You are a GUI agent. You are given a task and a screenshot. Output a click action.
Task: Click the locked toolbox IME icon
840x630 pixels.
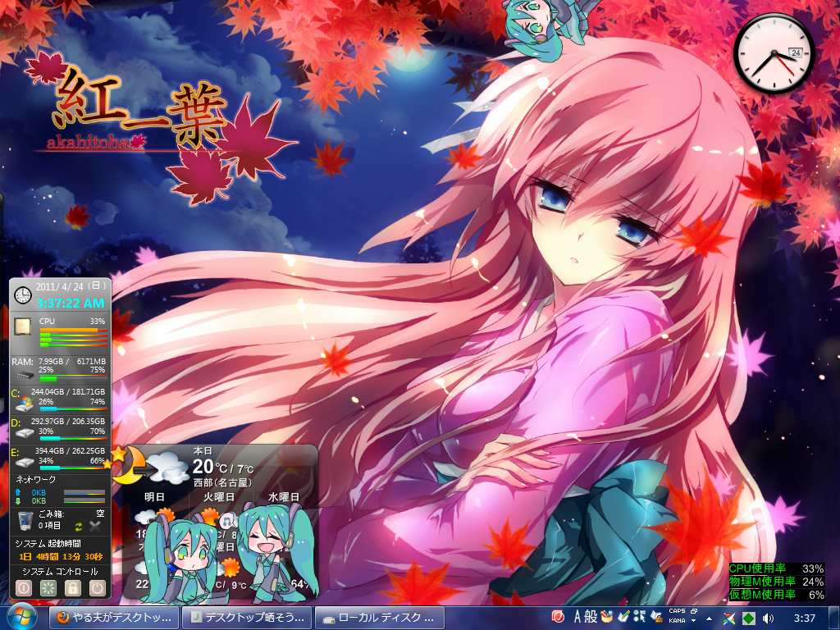pyautogui.click(x=656, y=617)
